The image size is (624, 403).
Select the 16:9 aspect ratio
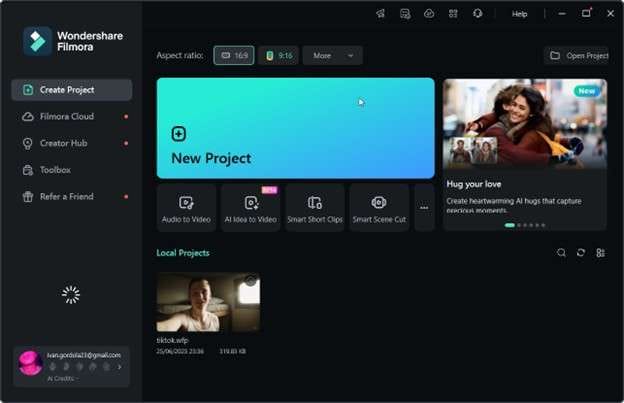coord(234,55)
